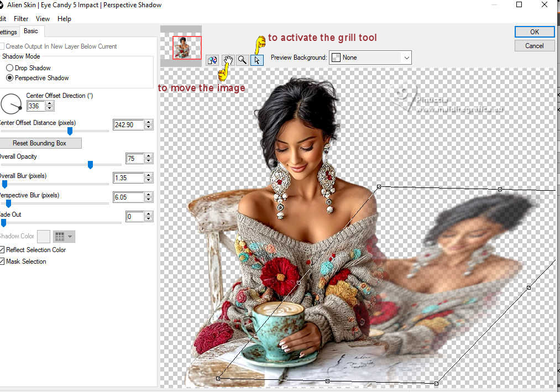Click the Overall Opacity slider handle
The height and width of the screenshot is (392, 560).
(90, 164)
